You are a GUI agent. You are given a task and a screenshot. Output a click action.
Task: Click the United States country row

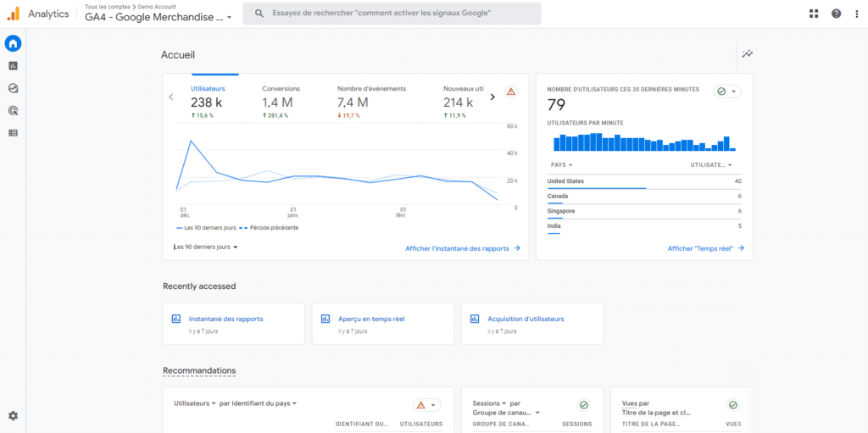(644, 181)
